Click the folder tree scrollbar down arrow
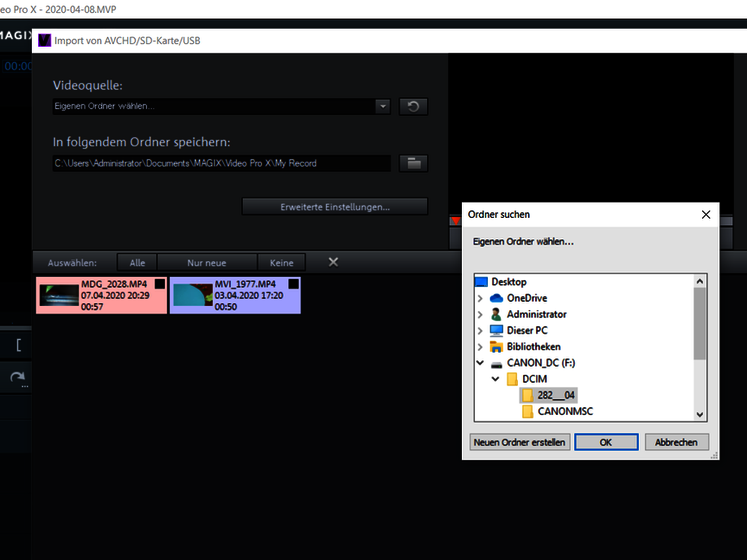Viewport: 747px width, 560px height. tap(699, 414)
